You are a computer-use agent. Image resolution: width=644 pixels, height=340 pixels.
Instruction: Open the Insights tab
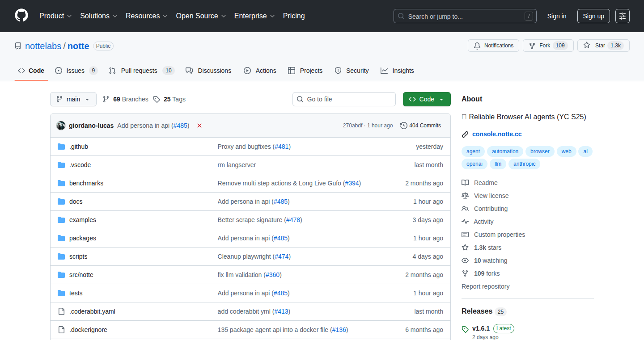point(397,71)
